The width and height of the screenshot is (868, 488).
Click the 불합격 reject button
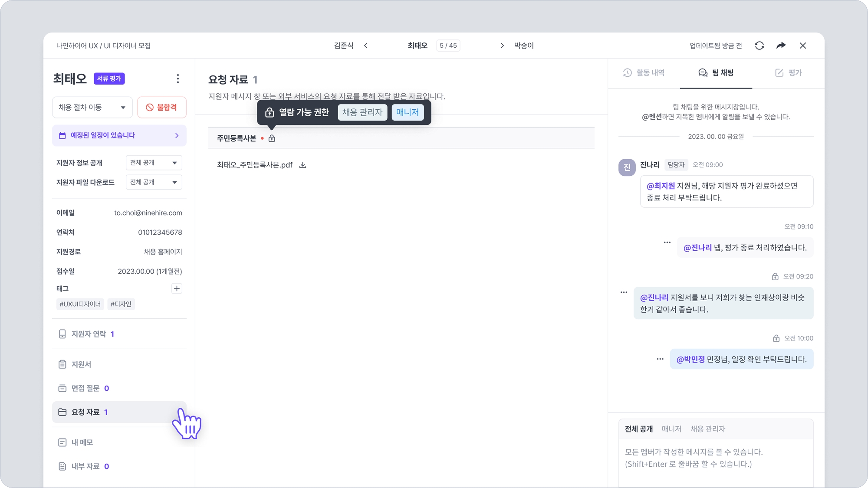tap(161, 107)
